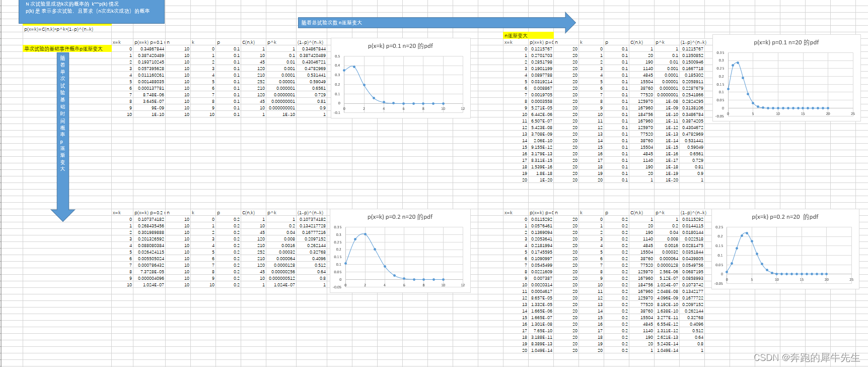Screen dimensions: 868x367
Task: Click cell with value 0.2701703
Action: coord(541,55)
